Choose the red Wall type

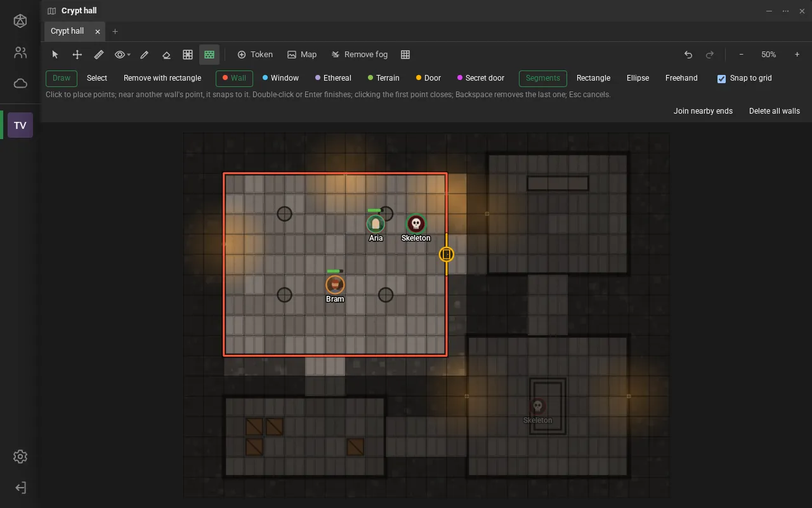[x=234, y=78]
